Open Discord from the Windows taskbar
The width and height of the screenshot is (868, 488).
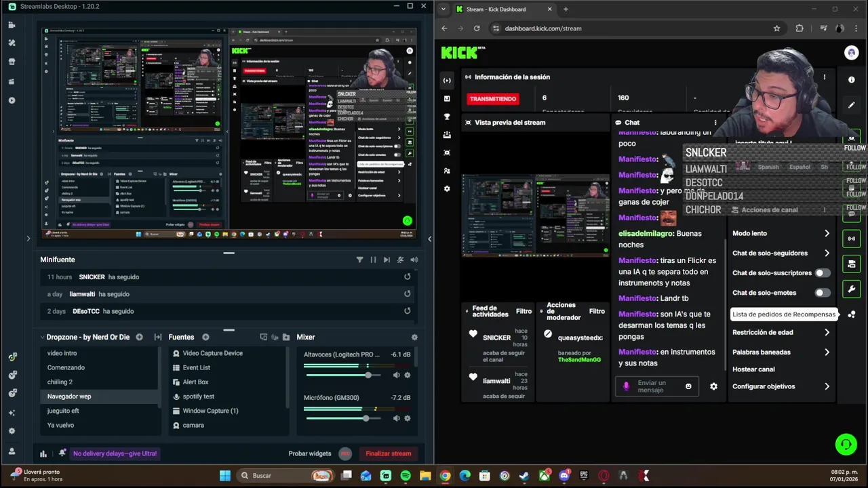564,476
